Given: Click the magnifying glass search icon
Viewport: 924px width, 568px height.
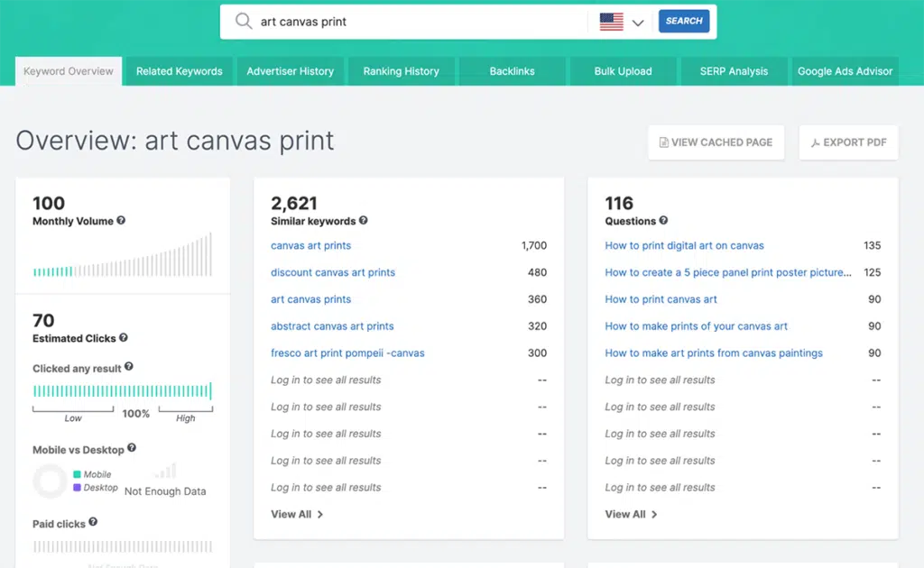Looking at the screenshot, I should click(x=243, y=20).
